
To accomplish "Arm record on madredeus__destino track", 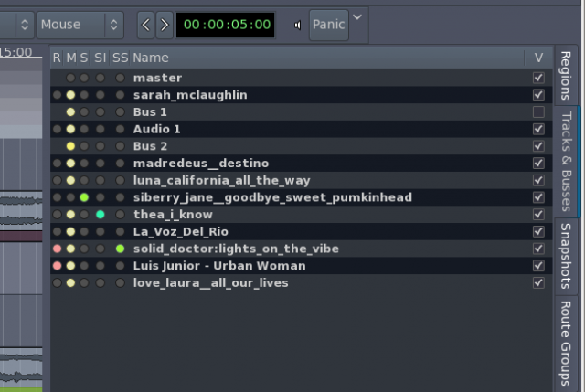I will pyautogui.click(x=58, y=164).
